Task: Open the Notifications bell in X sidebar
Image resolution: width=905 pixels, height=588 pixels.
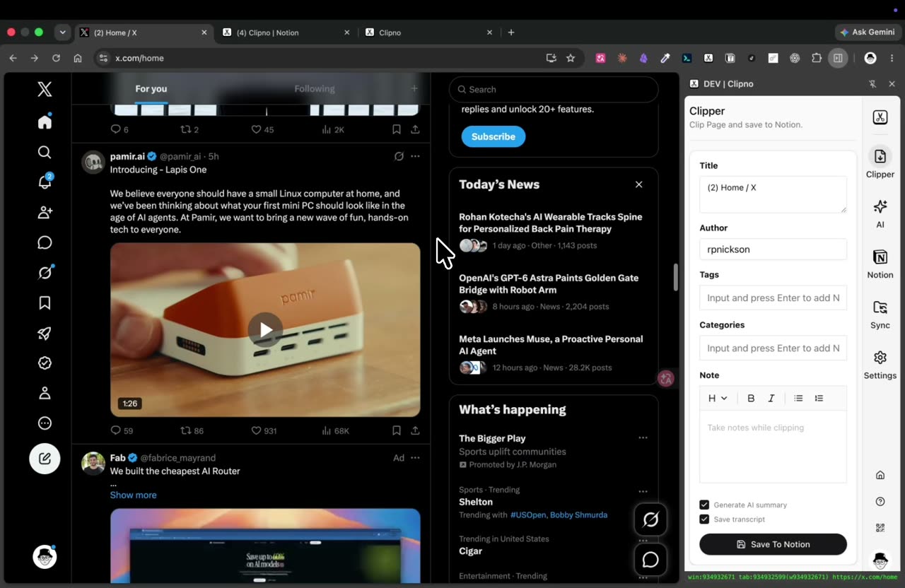Action: 45,182
